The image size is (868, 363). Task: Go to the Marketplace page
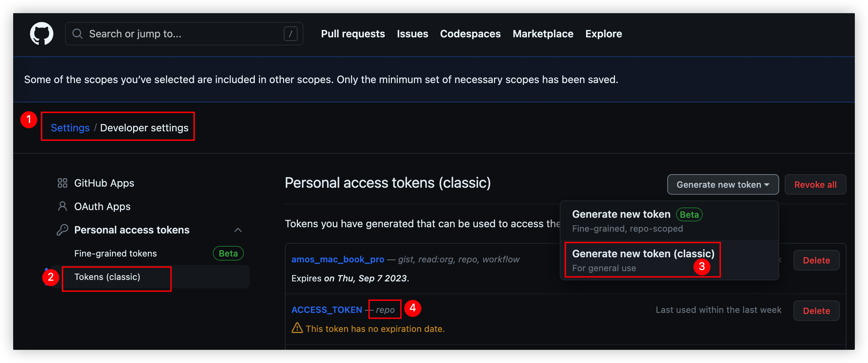[x=543, y=34]
